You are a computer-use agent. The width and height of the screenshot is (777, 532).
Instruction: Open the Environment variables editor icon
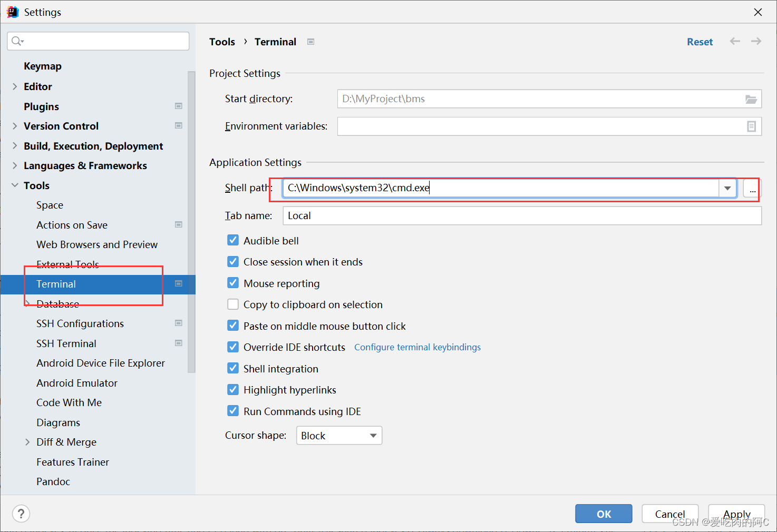752,126
